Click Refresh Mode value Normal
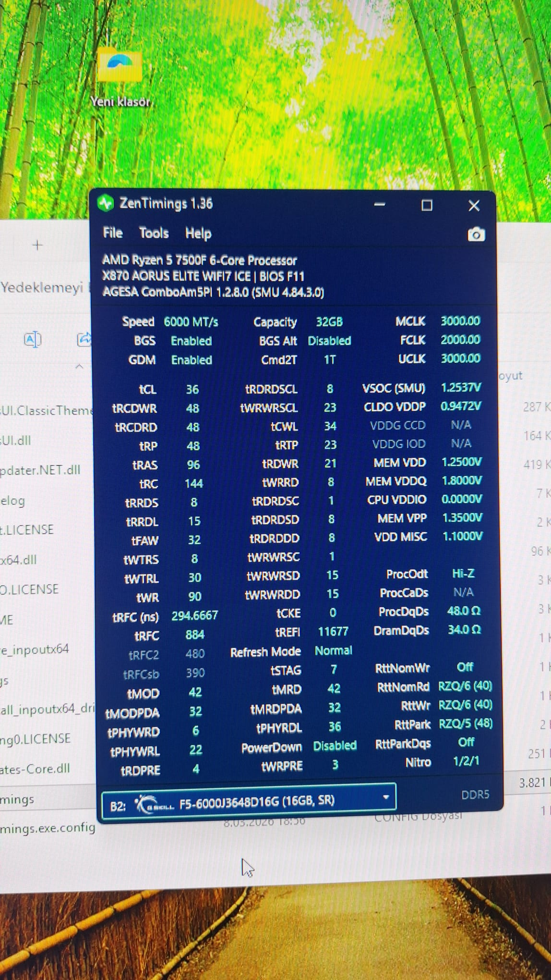Image resolution: width=551 pixels, height=980 pixels. 333,650
